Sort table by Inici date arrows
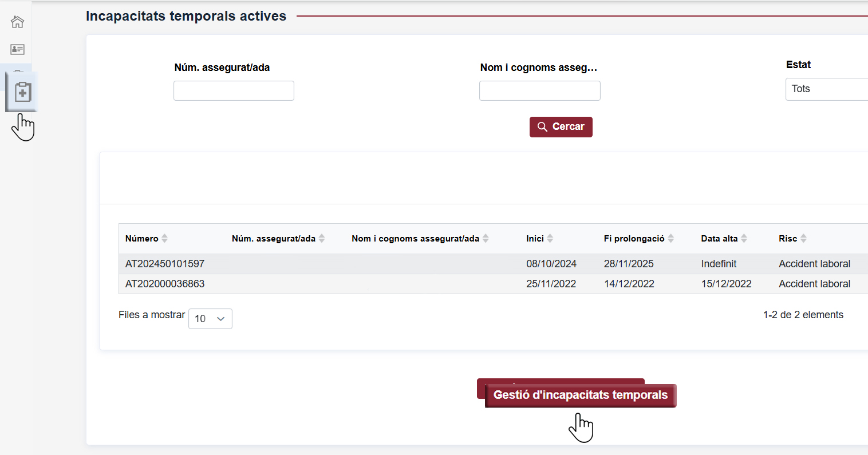 point(550,239)
